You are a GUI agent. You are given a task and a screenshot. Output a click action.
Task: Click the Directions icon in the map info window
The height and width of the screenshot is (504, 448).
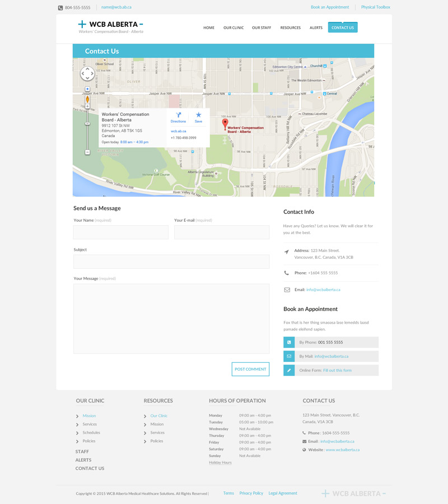[x=178, y=116]
